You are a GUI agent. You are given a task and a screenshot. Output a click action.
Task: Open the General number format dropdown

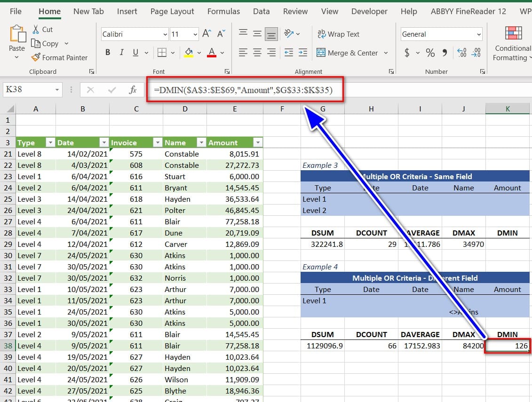(479, 34)
